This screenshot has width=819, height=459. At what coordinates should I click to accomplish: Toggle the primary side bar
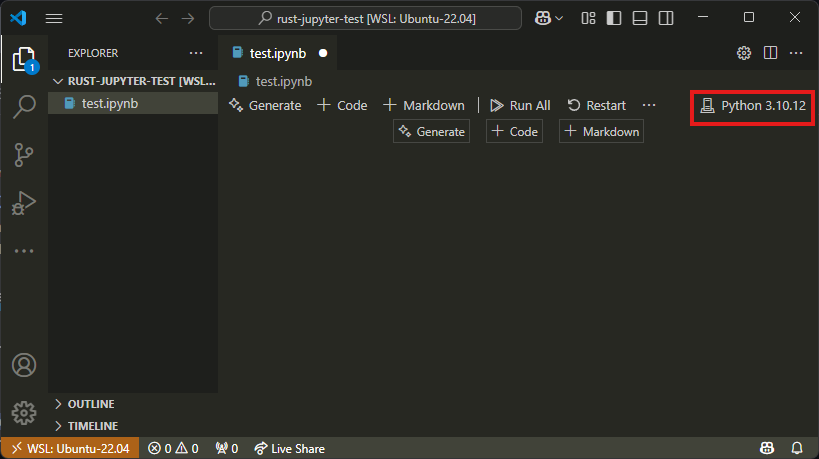click(614, 18)
